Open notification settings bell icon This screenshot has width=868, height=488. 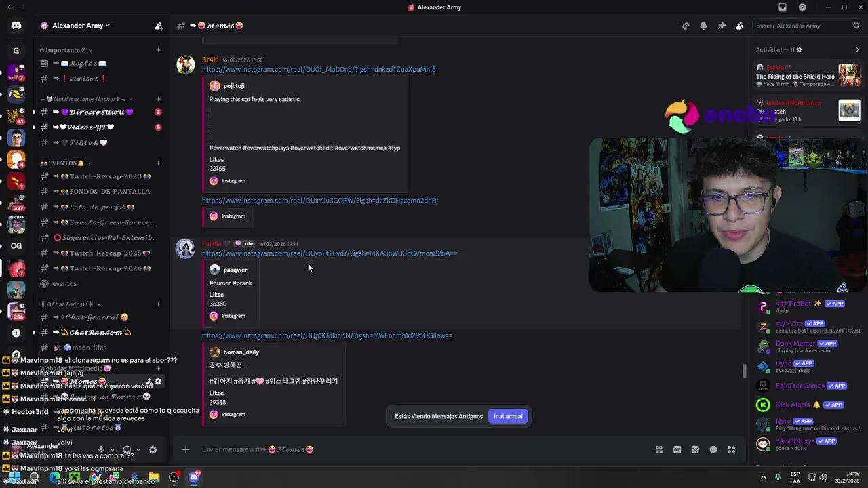coord(703,26)
